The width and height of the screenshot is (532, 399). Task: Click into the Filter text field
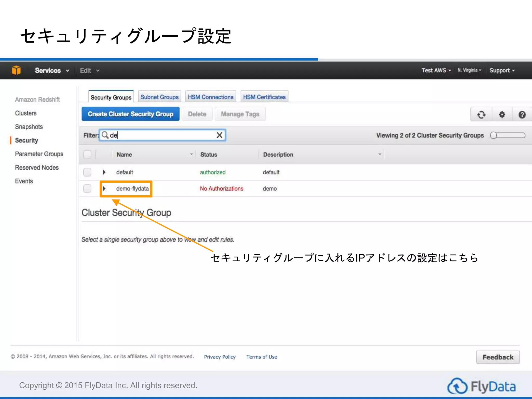point(162,135)
